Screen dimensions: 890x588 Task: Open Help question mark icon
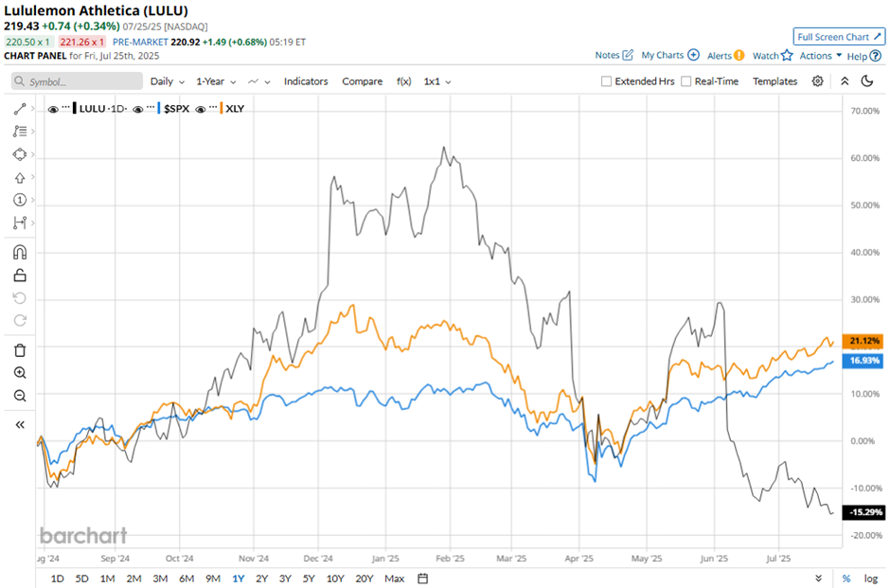pyautogui.click(x=876, y=56)
